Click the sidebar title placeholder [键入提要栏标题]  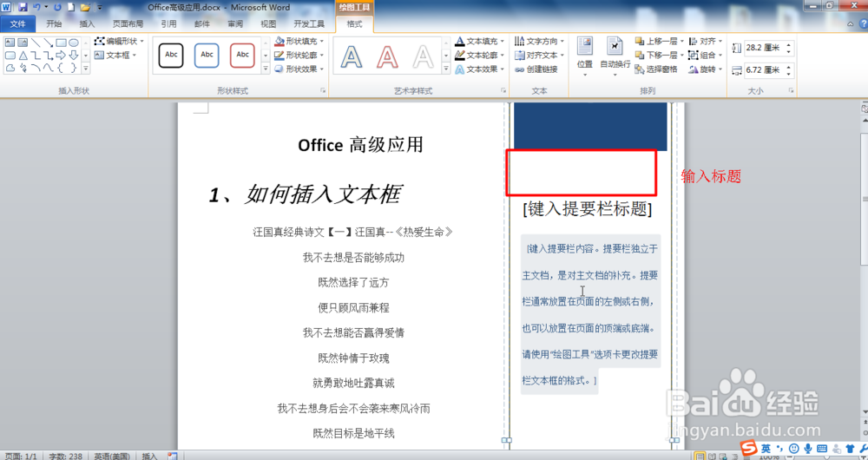point(588,209)
